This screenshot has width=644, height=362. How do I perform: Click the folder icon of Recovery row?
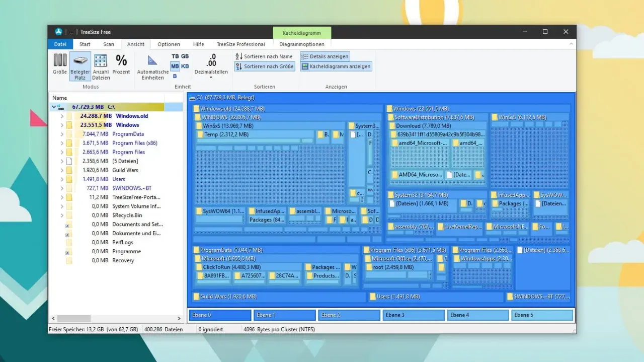[69, 260]
